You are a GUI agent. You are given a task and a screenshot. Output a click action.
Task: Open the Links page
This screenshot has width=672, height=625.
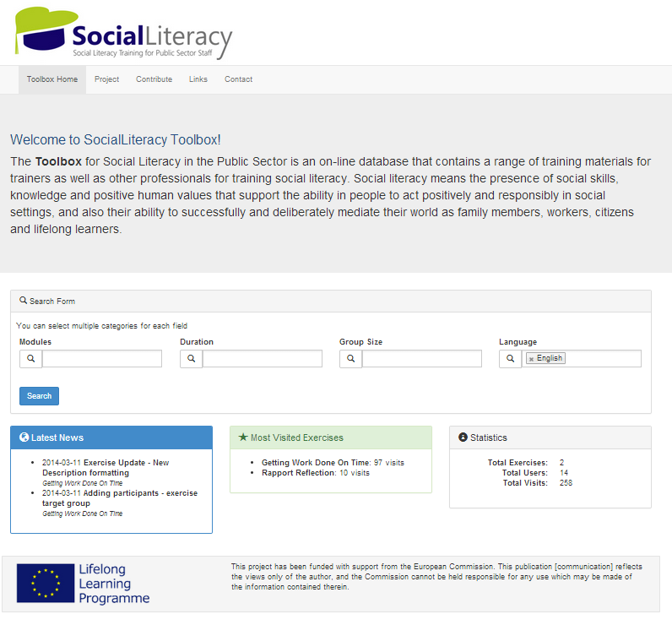click(x=198, y=79)
